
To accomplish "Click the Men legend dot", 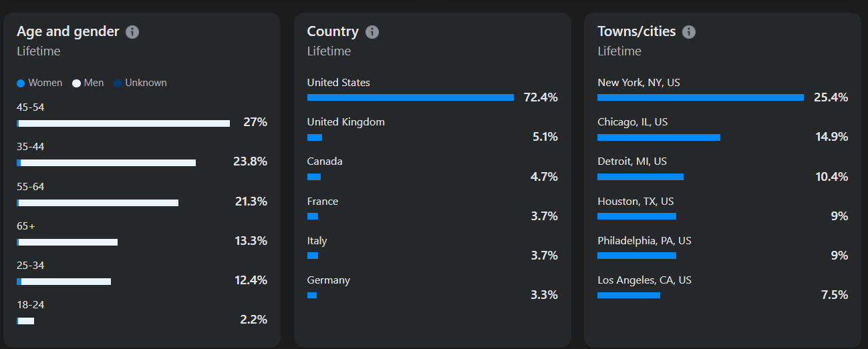I will point(76,83).
